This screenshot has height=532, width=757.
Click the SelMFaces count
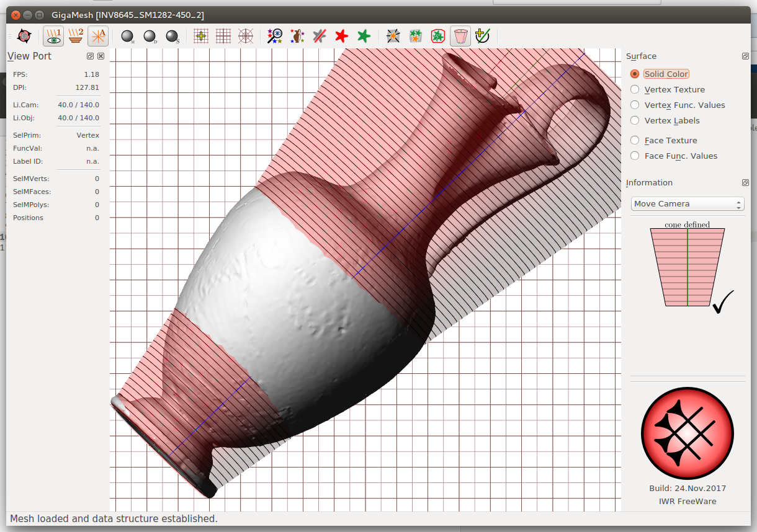[97, 192]
